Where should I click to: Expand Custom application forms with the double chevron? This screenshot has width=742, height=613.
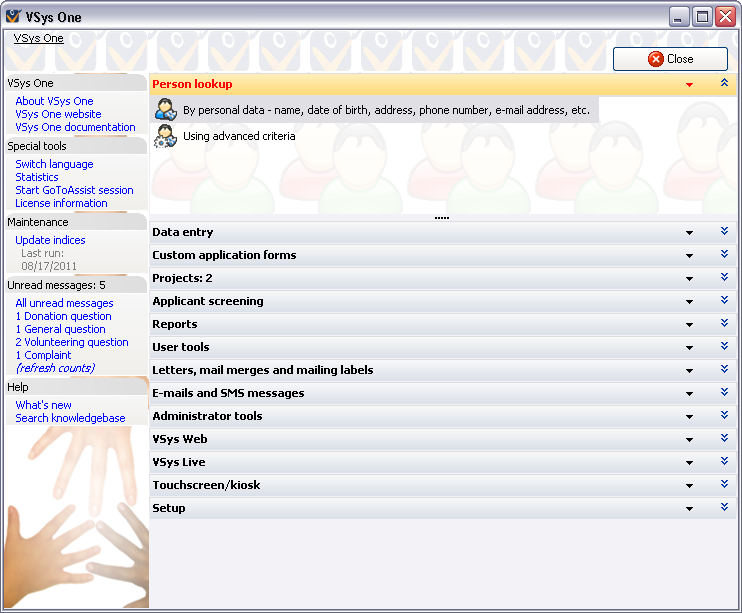pyautogui.click(x=724, y=254)
